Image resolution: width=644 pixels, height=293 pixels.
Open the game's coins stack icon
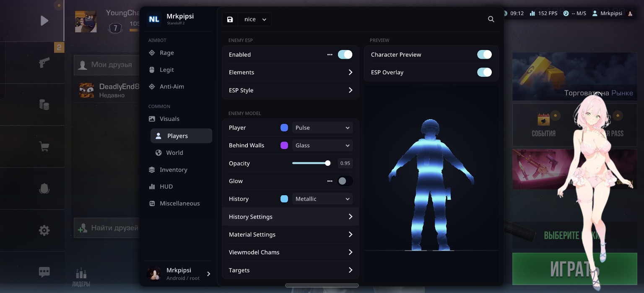(x=44, y=104)
